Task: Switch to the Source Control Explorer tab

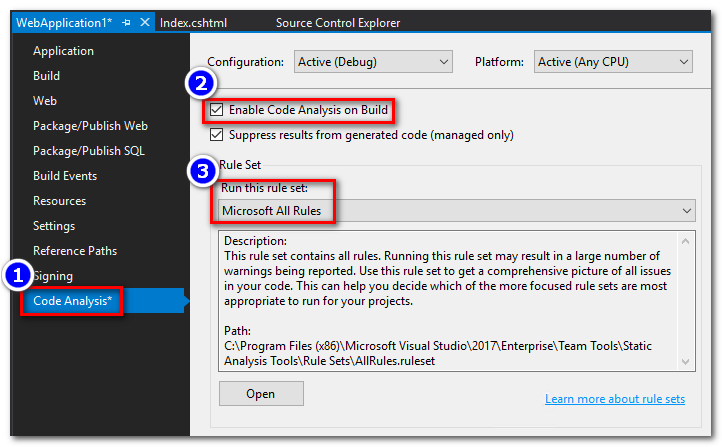Action: [x=338, y=22]
